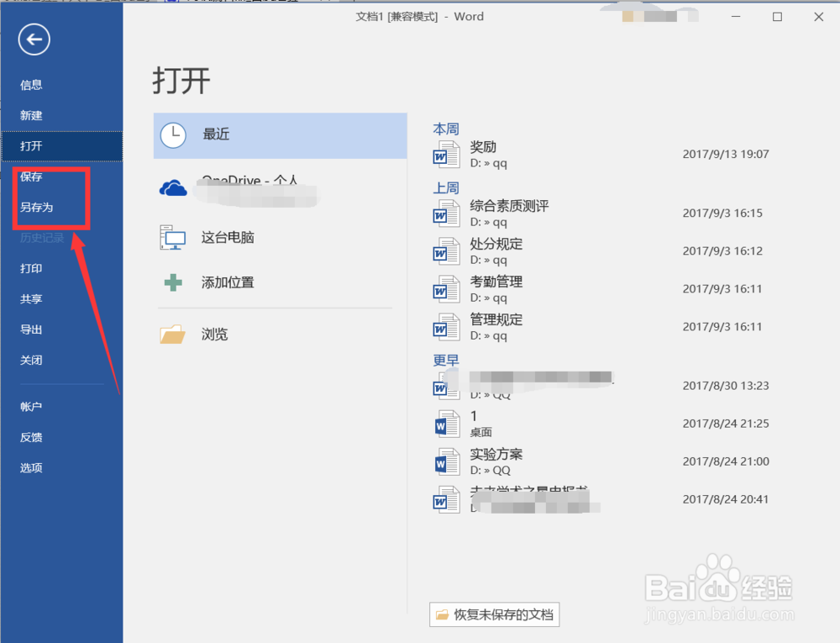Image resolution: width=840 pixels, height=643 pixels.
Task: Click the date 2017/9/3 16:15
Action: [722, 213]
